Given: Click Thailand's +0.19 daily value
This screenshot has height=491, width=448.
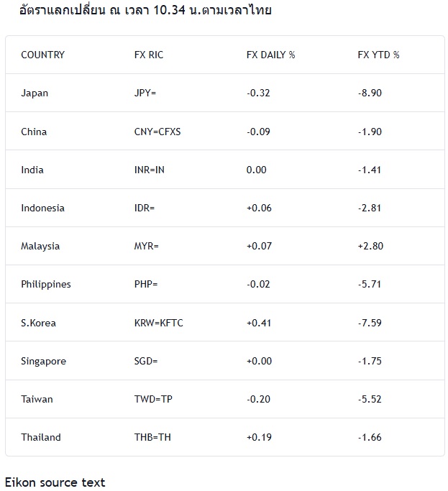Looking at the screenshot, I should click(x=259, y=437).
